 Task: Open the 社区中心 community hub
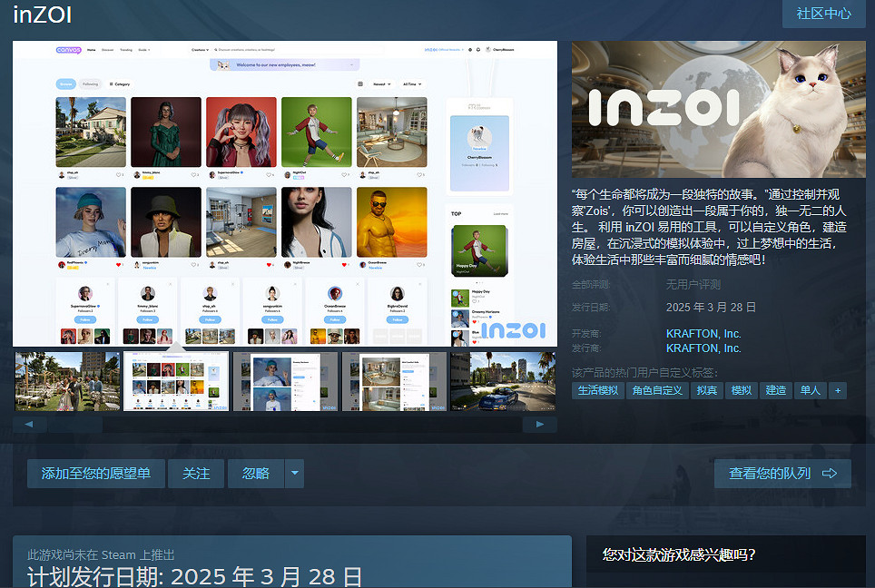click(822, 15)
